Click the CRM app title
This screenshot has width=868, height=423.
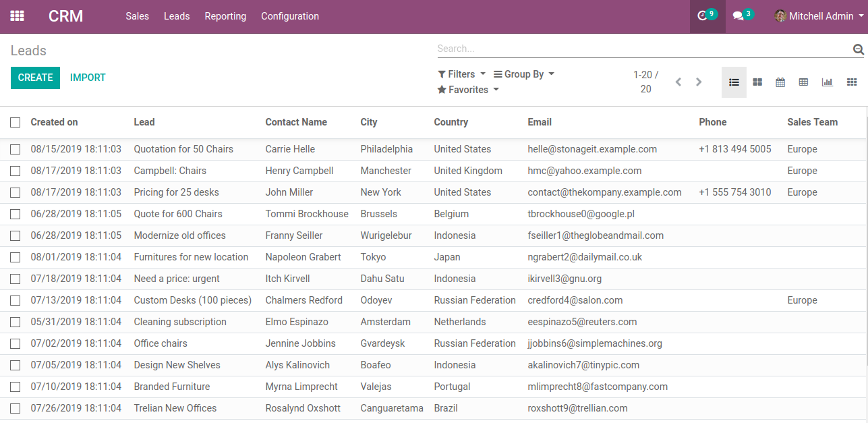click(x=66, y=16)
